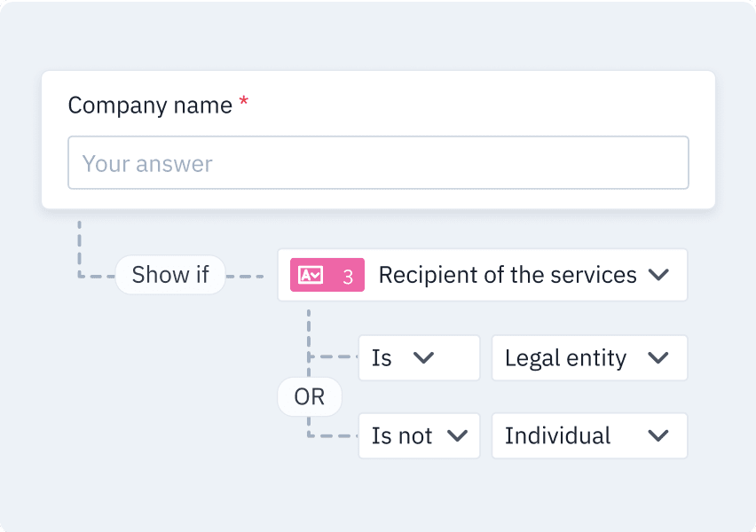
Task: Open the Is condition dropdown
Action: [419, 358]
